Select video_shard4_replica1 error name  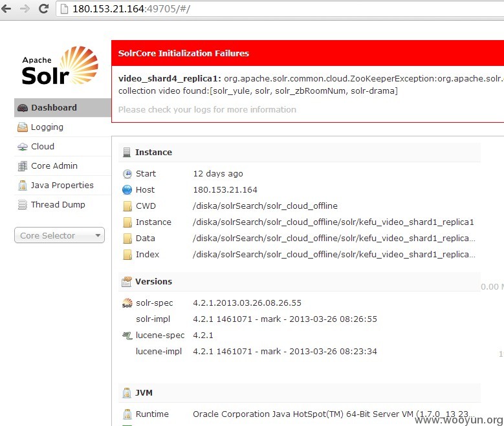[x=170, y=79]
